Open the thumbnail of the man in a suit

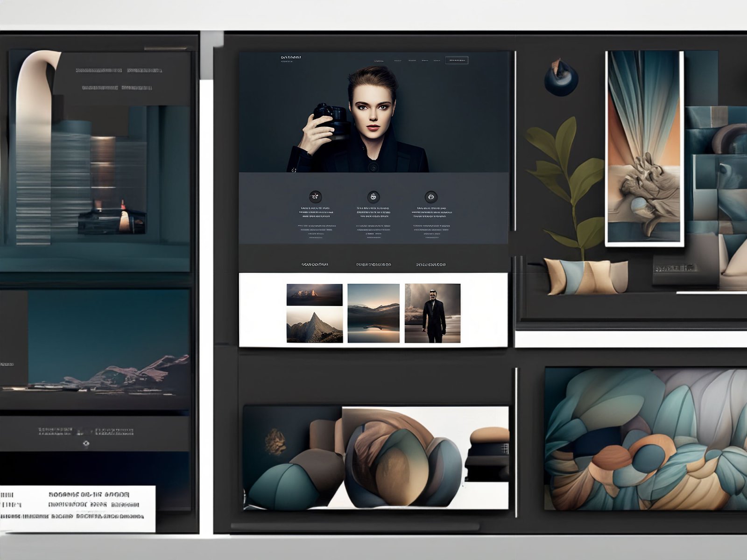[x=432, y=313]
